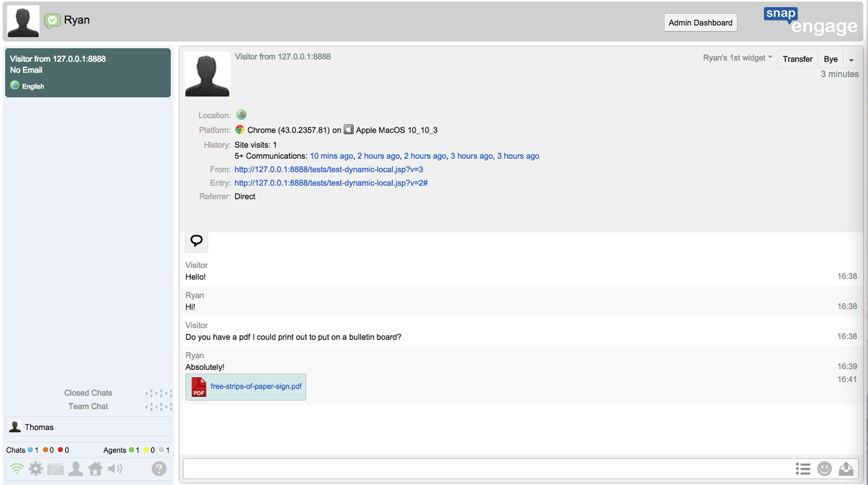Click the file upload icon in message box
Viewport: 868px width, 485px height.
click(845, 469)
